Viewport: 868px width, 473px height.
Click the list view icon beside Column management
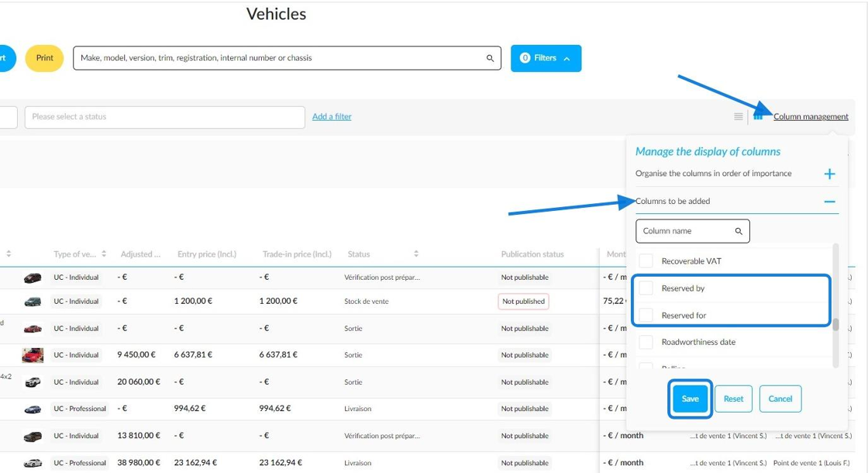tap(739, 116)
